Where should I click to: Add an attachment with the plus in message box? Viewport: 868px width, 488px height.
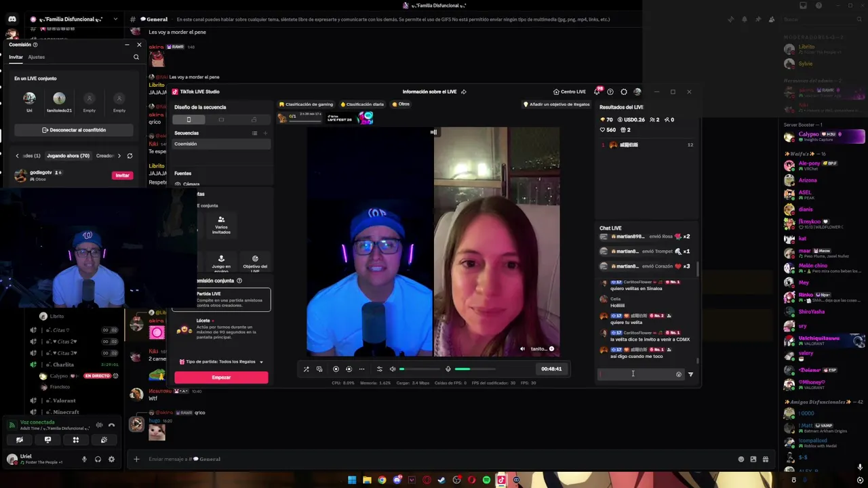point(136,459)
